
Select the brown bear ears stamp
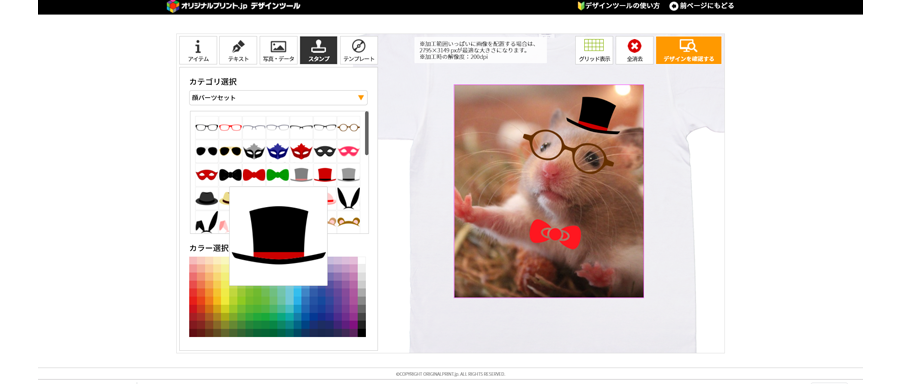tap(348, 222)
